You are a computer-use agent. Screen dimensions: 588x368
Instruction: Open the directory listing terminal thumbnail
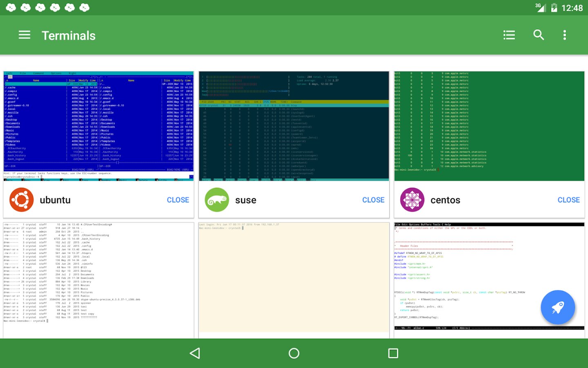tap(98, 280)
